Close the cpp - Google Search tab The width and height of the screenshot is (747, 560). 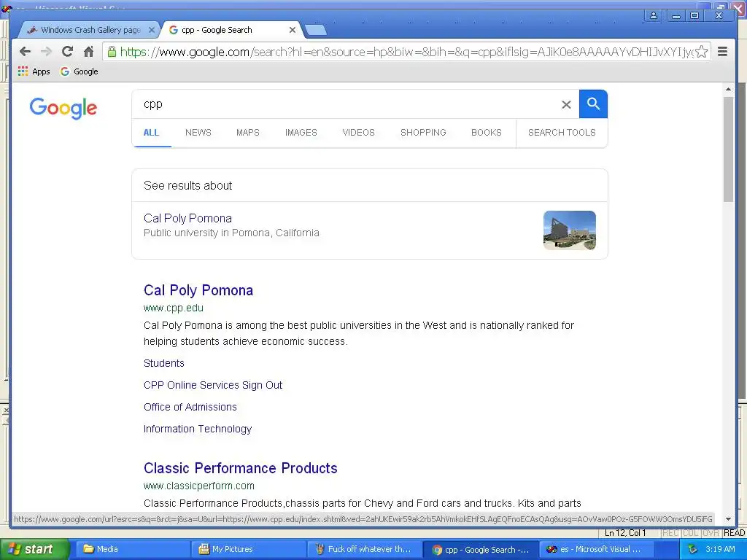click(293, 30)
